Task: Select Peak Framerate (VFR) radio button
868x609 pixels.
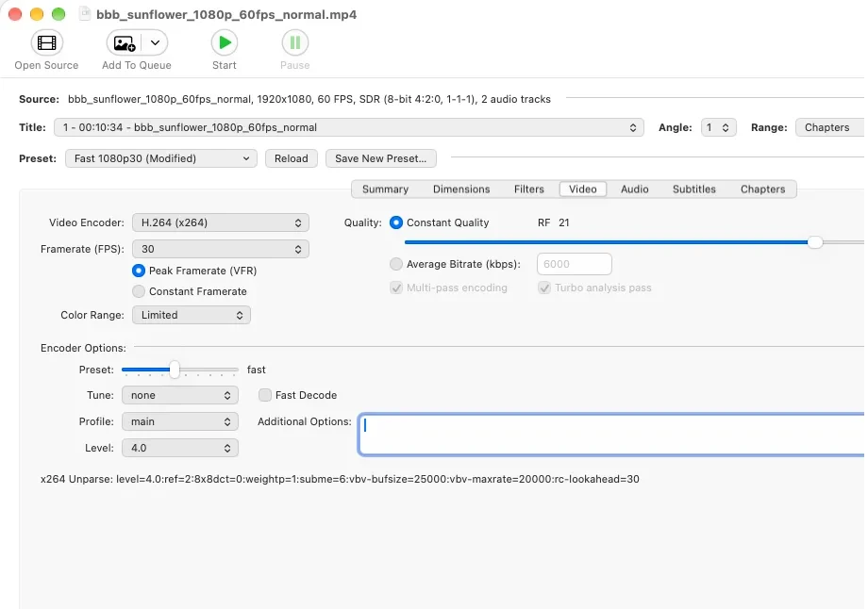Action: (139, 271)
